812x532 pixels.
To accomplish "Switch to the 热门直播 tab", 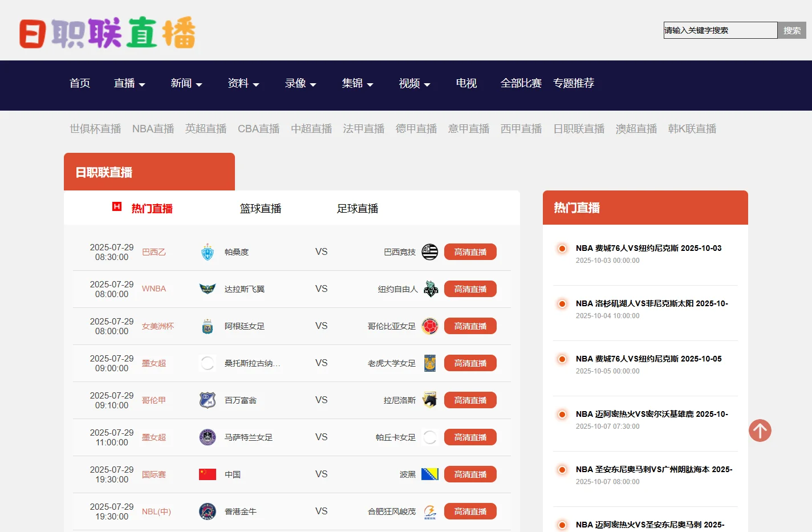I will 152,209.
